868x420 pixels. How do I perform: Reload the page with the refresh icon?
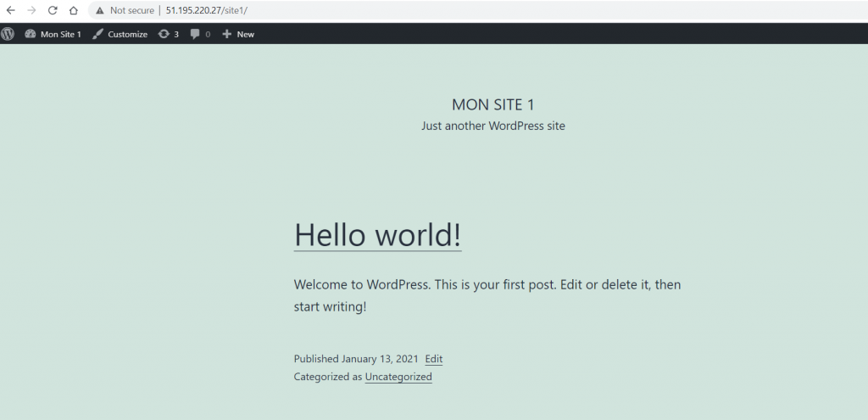pos(53,10)
